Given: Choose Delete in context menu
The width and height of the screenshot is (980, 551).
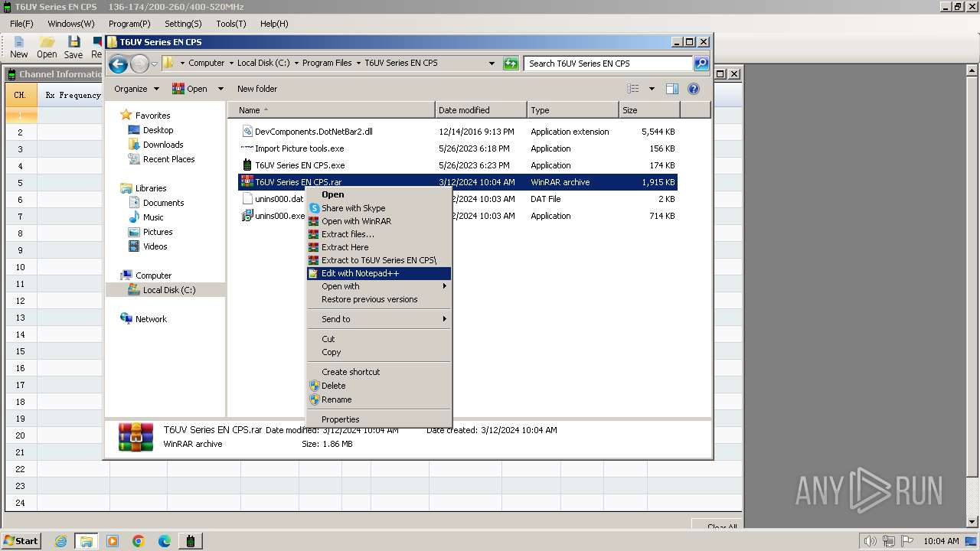Looking at the screenshot, I should (x=379, y=386).
